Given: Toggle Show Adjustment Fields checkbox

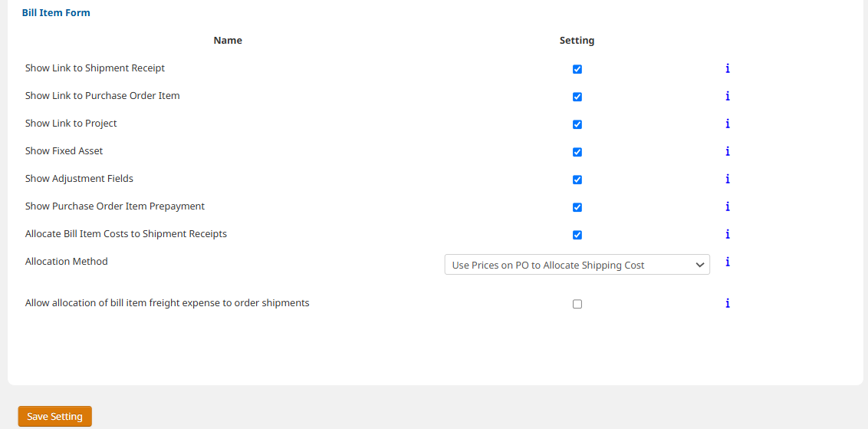Looking at the screenshot, I should pos(577,180).
